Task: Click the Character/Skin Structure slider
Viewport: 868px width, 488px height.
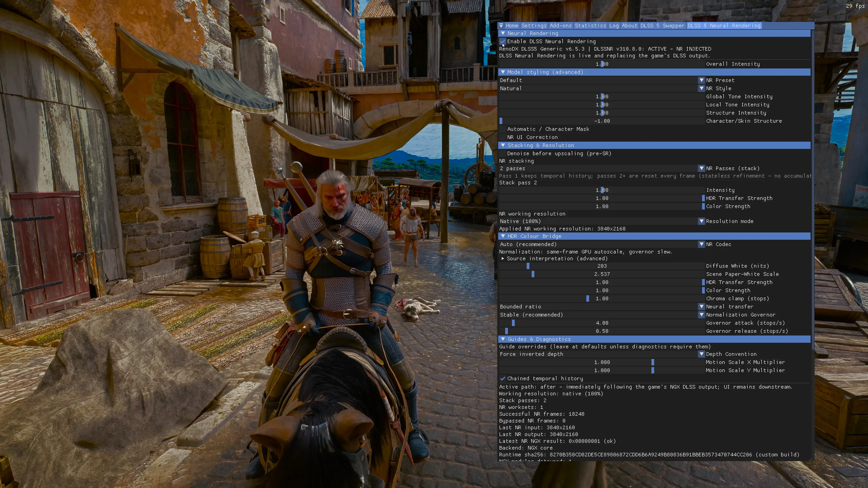Action: [602, 121]
